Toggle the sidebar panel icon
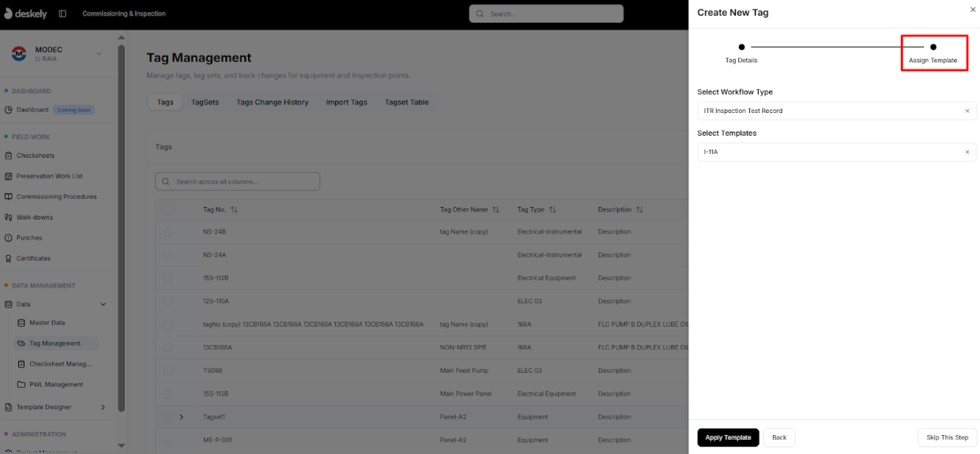Screen dimensions: 980x454 click(62, 13)
